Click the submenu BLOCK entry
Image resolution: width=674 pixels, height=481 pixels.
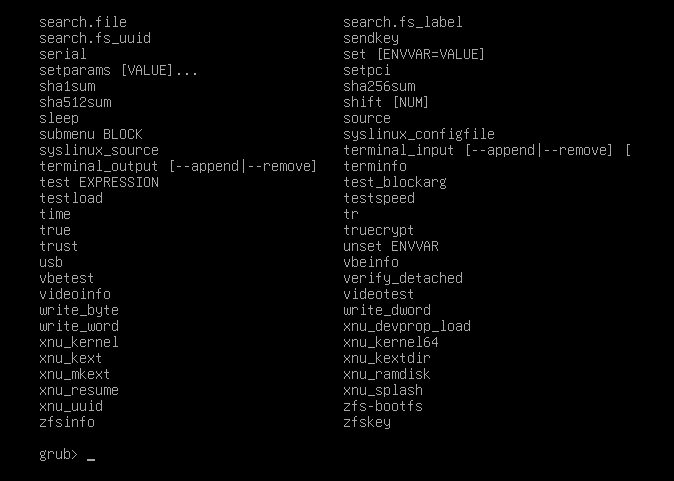coord(91,135)
